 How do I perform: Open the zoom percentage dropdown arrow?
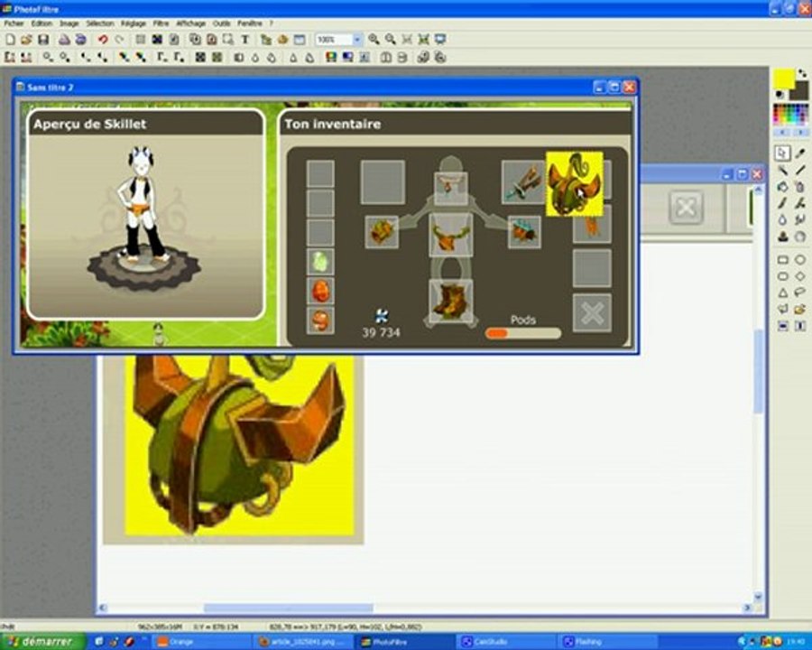[356, 40]
